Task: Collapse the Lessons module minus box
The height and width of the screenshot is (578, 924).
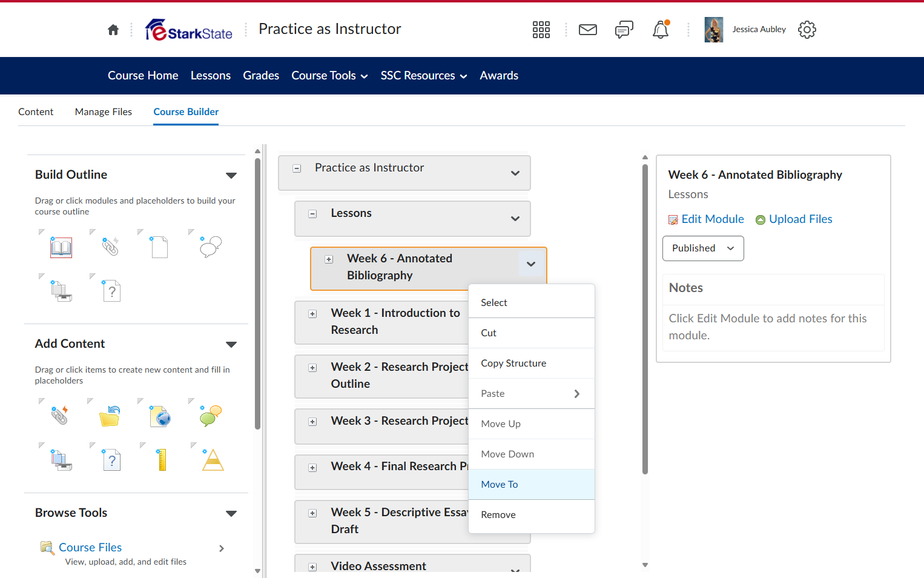Action: point(312,214)
